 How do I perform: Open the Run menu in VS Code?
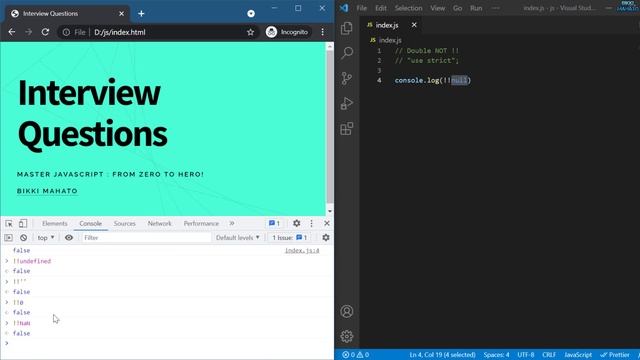476,8
